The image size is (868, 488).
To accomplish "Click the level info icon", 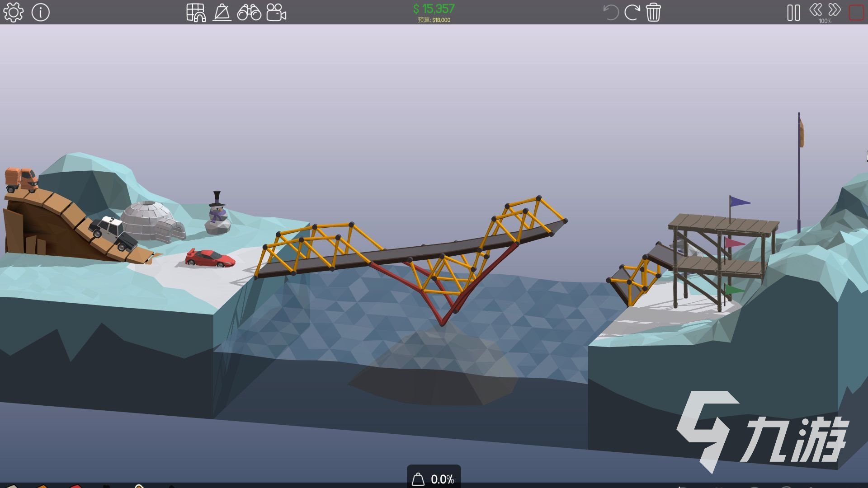I will point(41,12).
